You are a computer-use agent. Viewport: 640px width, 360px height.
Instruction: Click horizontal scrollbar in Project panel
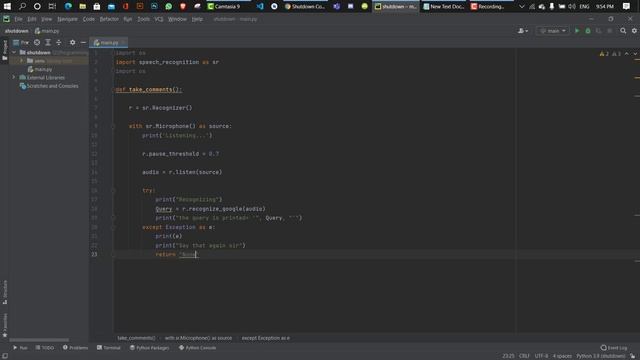(x=39, y=340)
